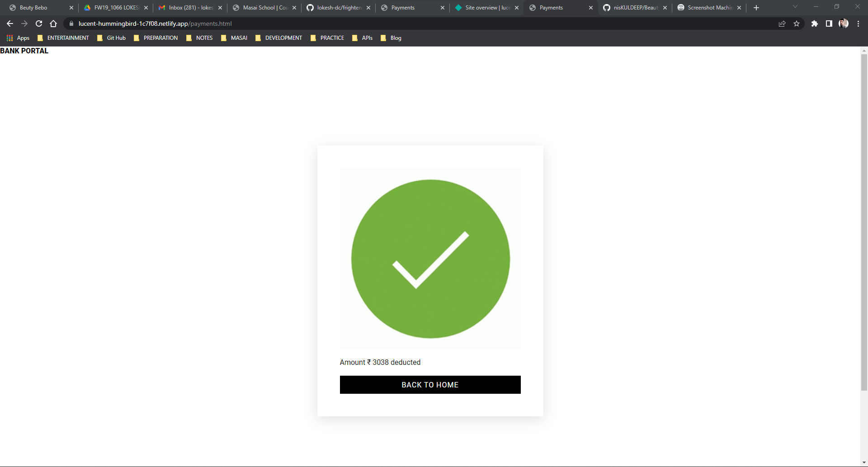
Task: Click the back navigation arrow
Action: pos(9,24)
